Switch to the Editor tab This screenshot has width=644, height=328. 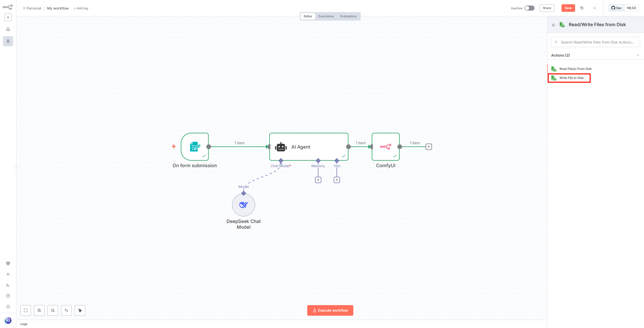[x=308, y=16]
